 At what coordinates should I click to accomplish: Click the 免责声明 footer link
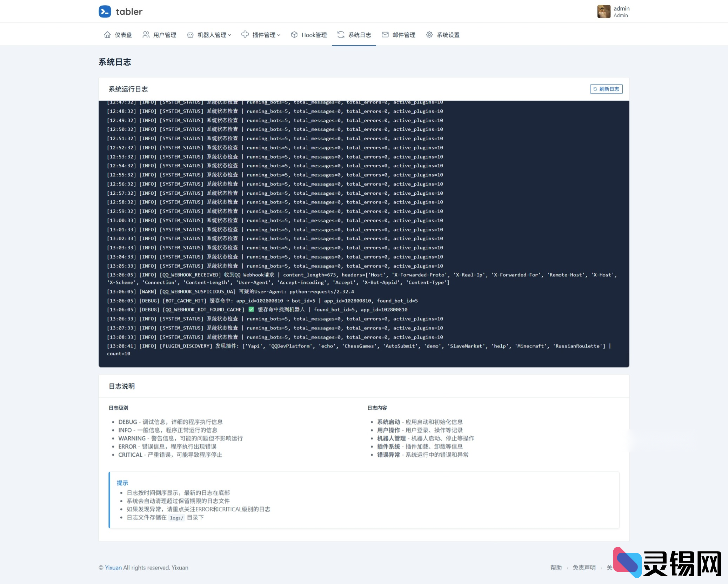tap(584, 568)
